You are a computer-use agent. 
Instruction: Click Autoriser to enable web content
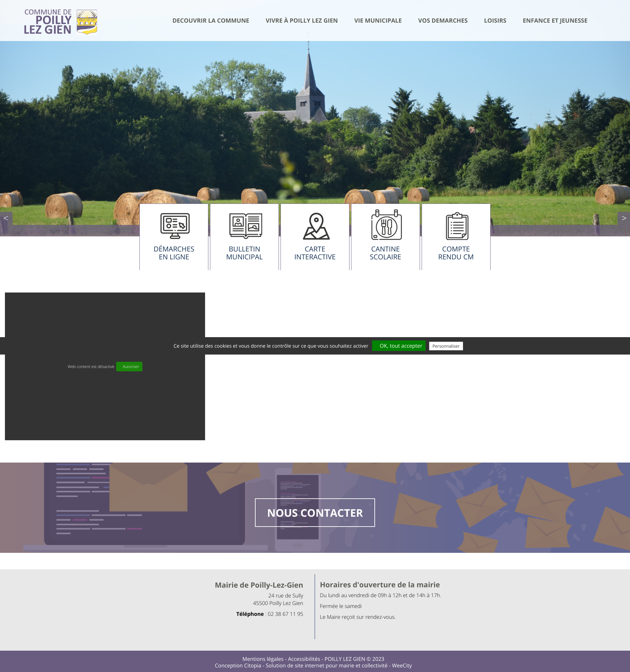click(x=129, y=367)
